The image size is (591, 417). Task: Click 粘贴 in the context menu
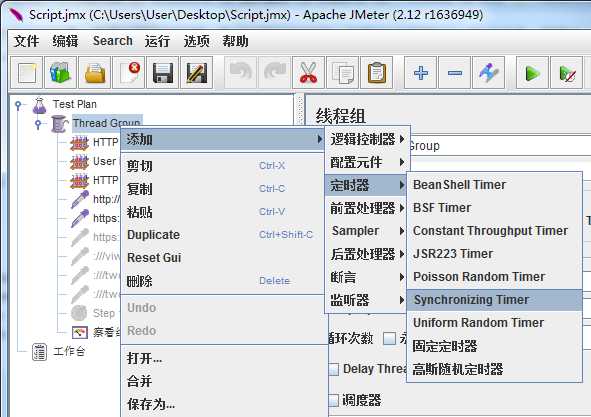[223, 212]
